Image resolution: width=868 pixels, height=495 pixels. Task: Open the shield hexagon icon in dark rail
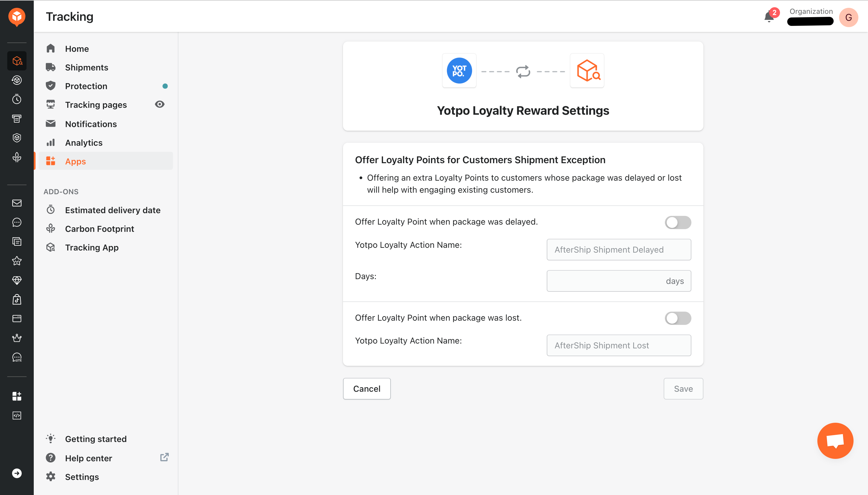pos(17,138)
